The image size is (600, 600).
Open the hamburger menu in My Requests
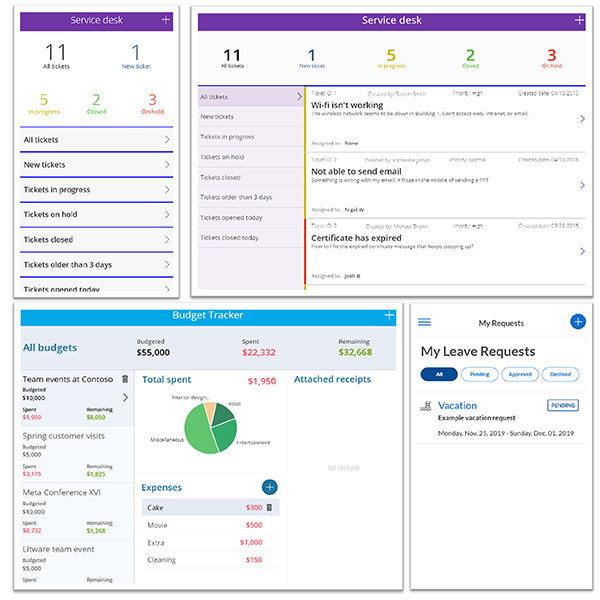click(x=424, y=322)
